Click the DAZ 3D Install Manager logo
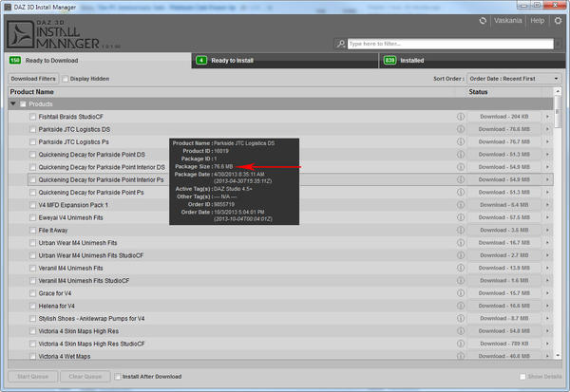 (x=52, y=34)
